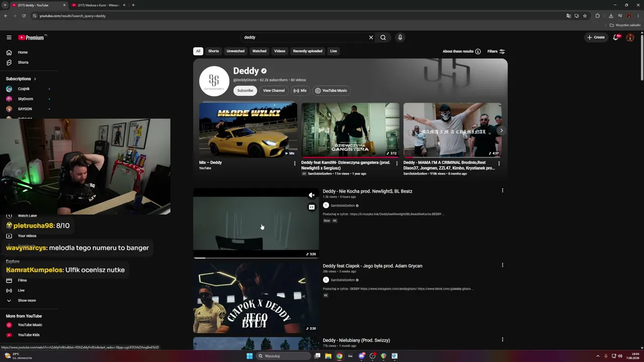Image resolution: width=644 pixels, height=362 pixels.
Task: Open options for Mix – Deddy
Action: tap(294, 163)
